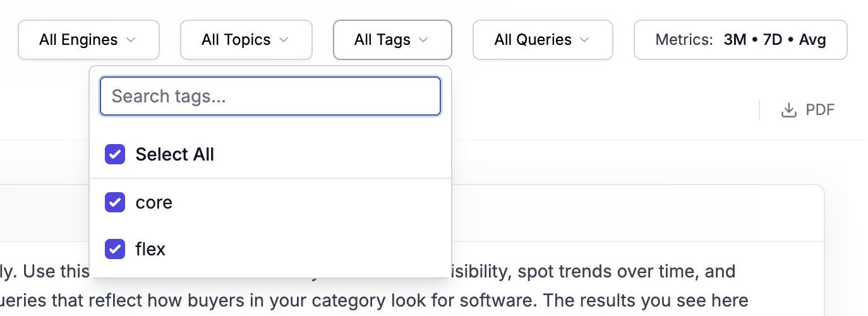
Task: Click the PDF download icon
Action: [788, 110]
